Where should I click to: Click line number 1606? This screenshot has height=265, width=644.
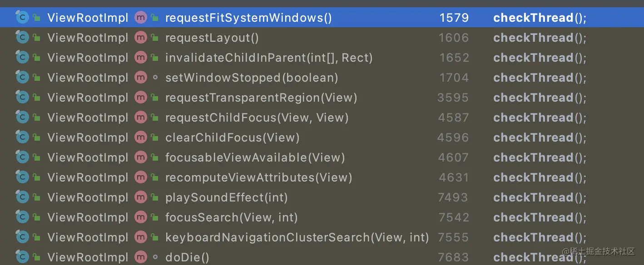[x=453, y=38]
